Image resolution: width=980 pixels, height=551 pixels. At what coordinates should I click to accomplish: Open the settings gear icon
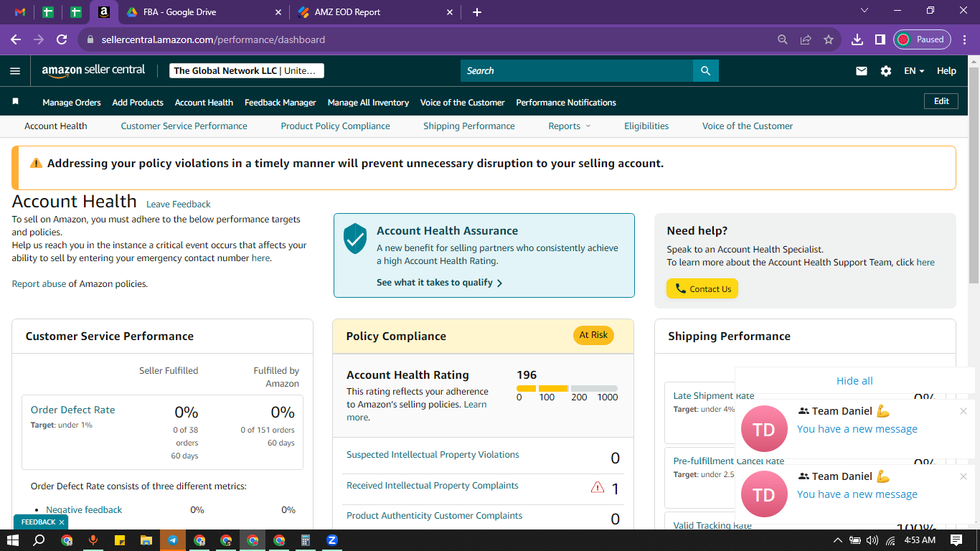pyautogui.click(x=886, y=71)
